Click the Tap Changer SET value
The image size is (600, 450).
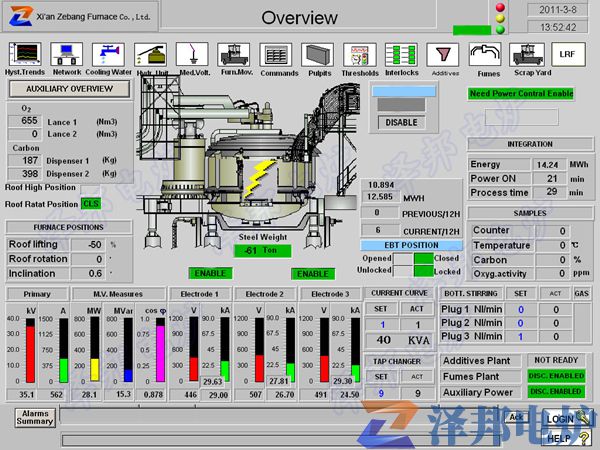pyautogui.click(x=380, y=394)
